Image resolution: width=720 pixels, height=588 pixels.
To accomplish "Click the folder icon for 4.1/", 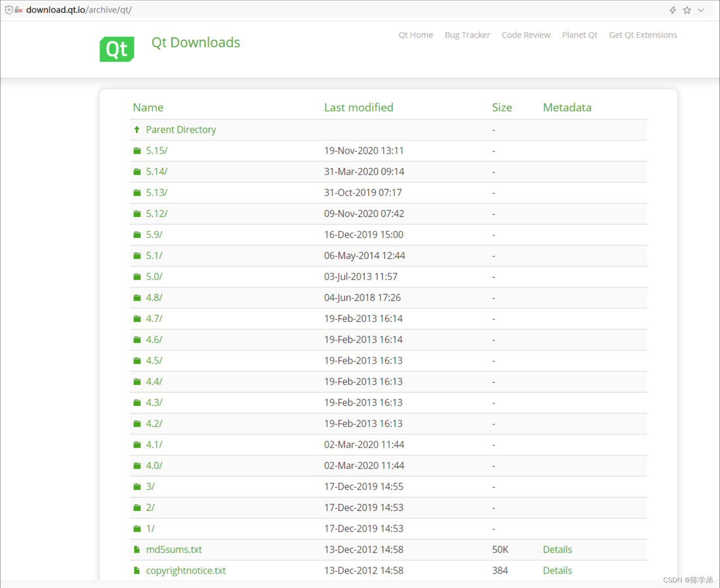I will tap(137, 445).
